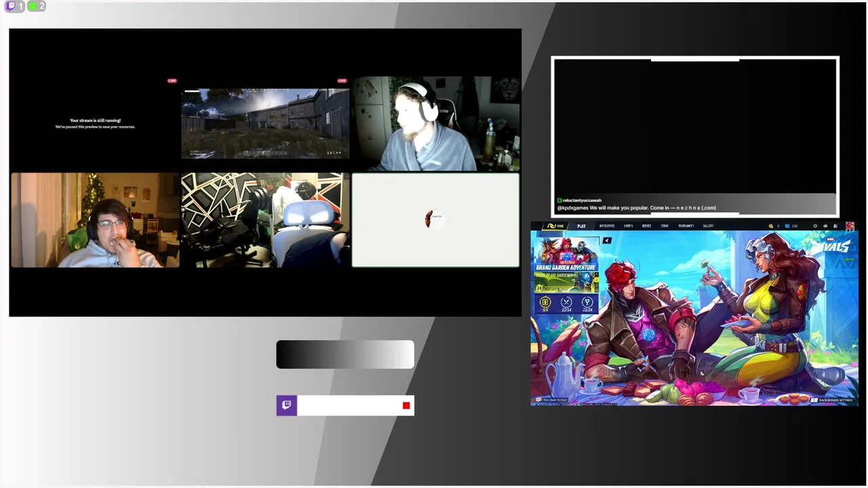Select the webcam of man wearing white headphones

[x=435, y=123]
